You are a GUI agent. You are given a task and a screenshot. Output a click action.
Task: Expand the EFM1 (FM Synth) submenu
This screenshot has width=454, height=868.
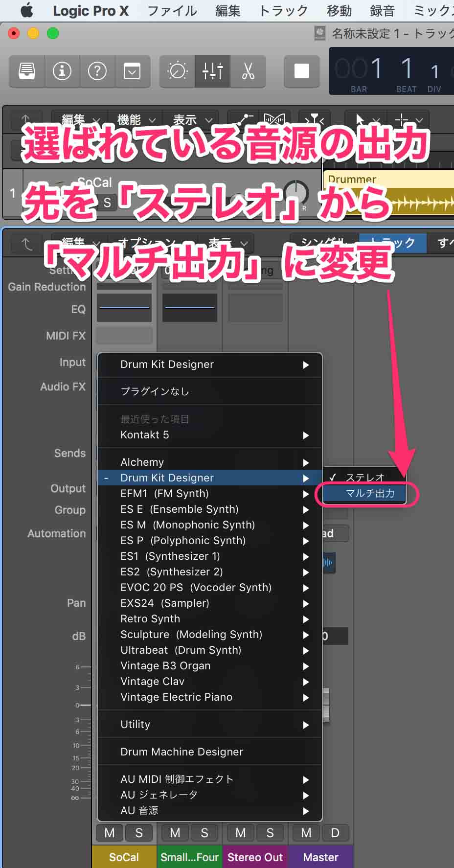pyautogui.click(x=210, y=494)
